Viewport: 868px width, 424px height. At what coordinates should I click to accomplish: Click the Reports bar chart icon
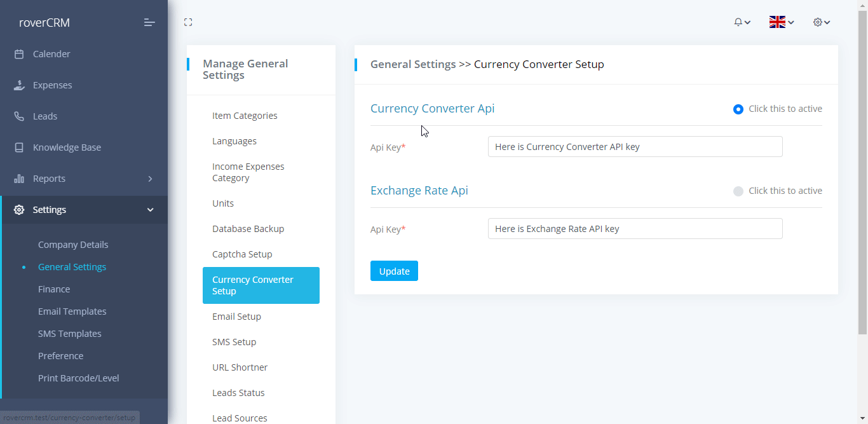point(19,179)
